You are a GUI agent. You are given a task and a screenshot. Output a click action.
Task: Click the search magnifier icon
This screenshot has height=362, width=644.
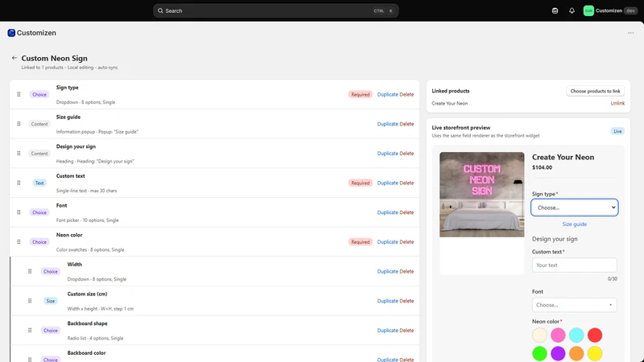160,10
